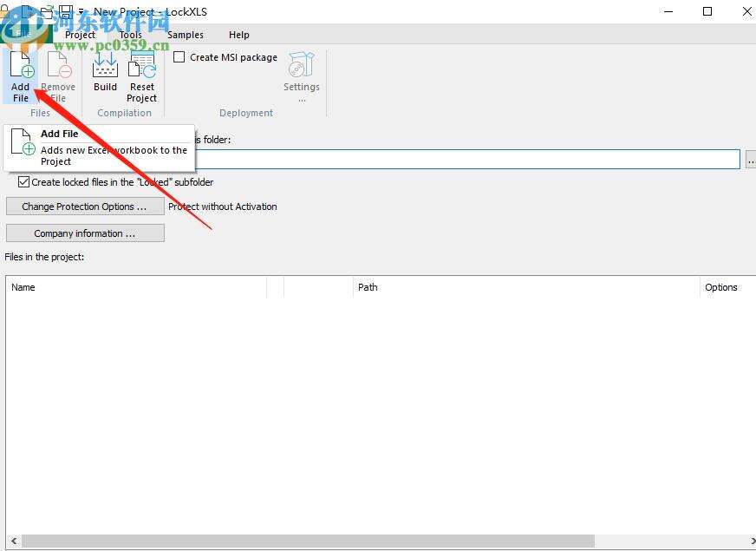Uncheck Create locked files in Locked subfolder

pyautogui.click(x=23, y=182)
